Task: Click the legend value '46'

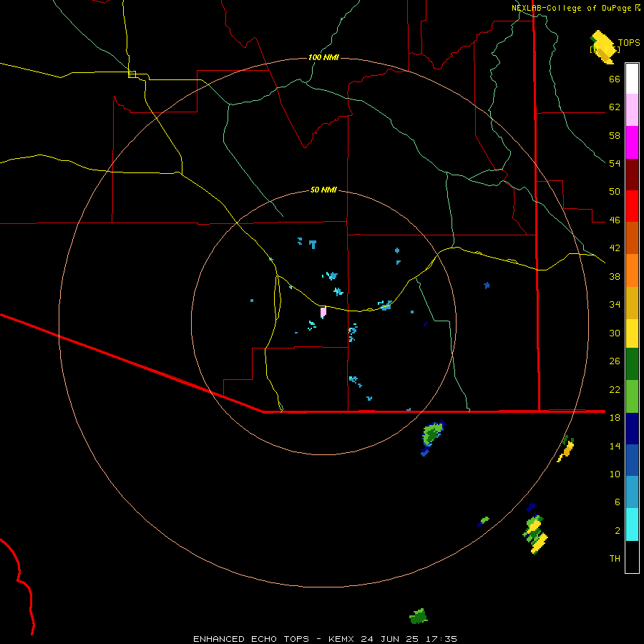Action: point(615,220)
